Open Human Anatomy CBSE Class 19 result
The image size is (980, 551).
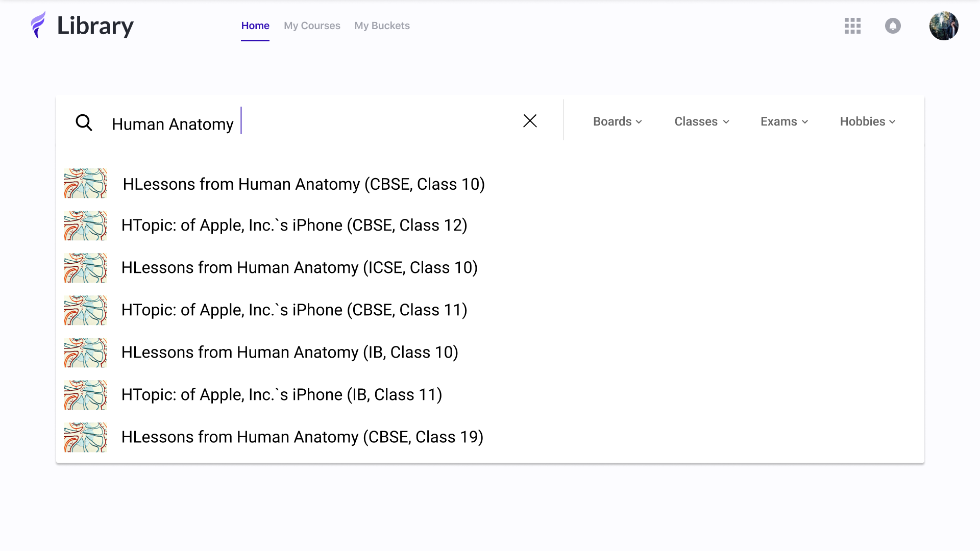[x=302, y=437]
